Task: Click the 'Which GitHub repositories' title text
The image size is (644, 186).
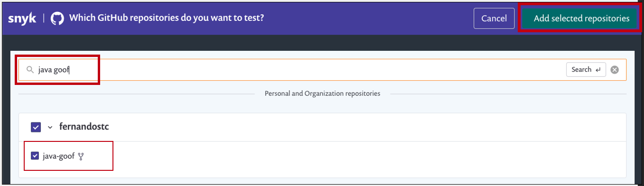Action: (x=167, y=18)
